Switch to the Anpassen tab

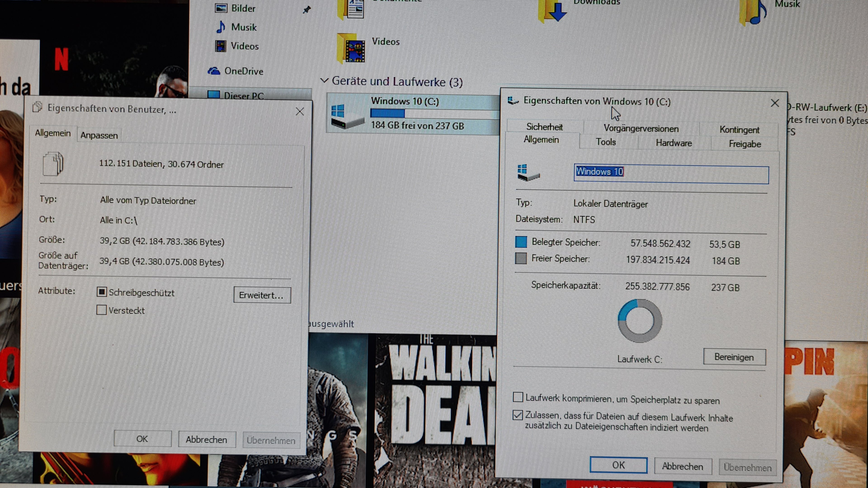coord(99,135)
